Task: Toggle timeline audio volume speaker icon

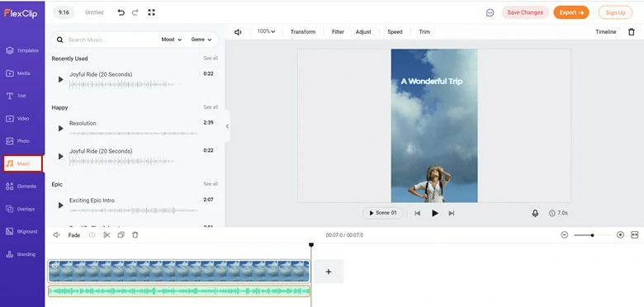Action: (x=57, y=234)
